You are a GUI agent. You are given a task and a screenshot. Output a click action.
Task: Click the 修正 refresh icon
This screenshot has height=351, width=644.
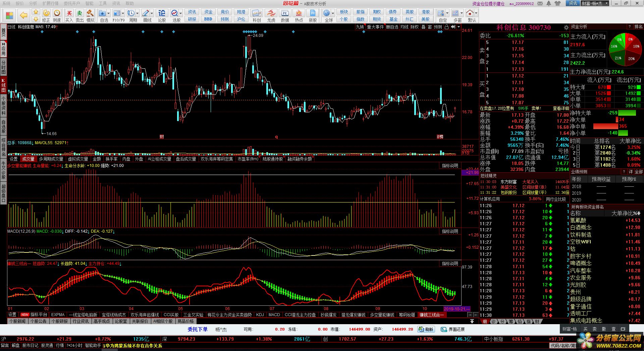(46, 13)
